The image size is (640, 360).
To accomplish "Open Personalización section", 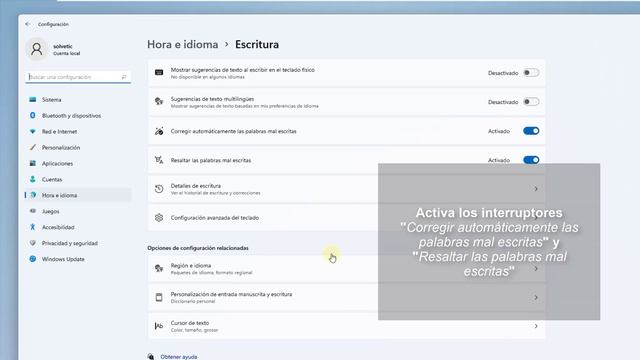I will pos(78,147).
